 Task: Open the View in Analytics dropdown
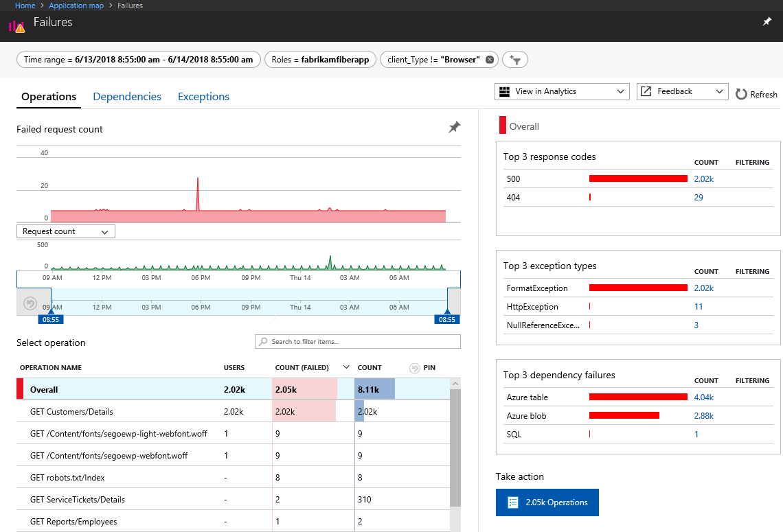561,91
